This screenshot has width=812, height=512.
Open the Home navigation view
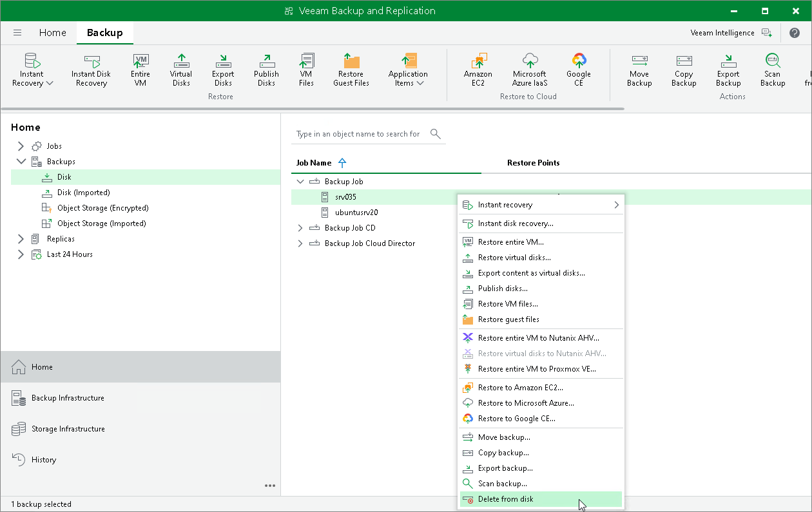pos(140,367)
